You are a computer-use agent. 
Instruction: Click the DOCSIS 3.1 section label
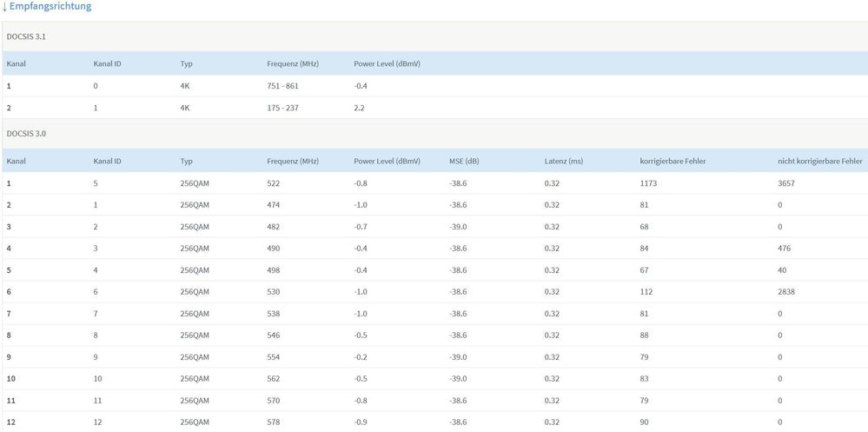point(24,36)
